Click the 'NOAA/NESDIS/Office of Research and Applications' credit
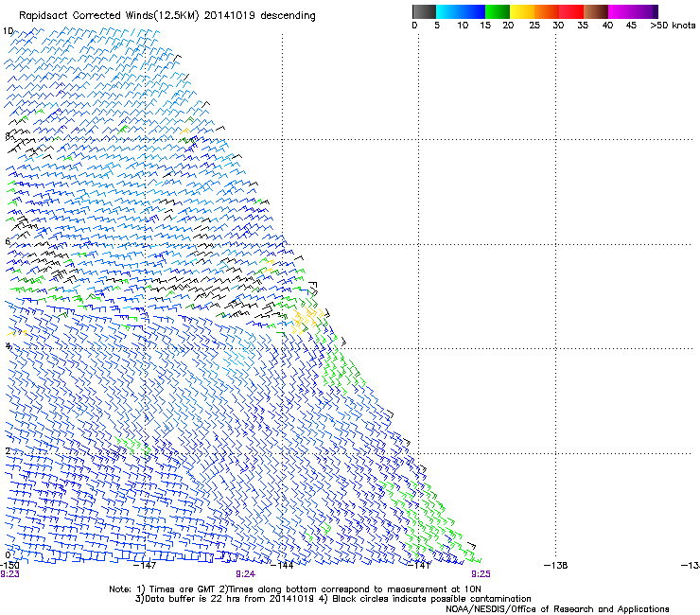This screenshot has height=615, width=700. click(557, 609)
